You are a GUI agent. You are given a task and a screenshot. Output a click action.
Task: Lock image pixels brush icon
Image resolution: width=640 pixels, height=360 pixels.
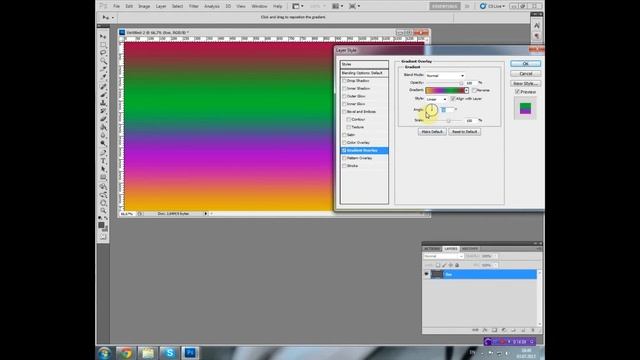(444, 265)
